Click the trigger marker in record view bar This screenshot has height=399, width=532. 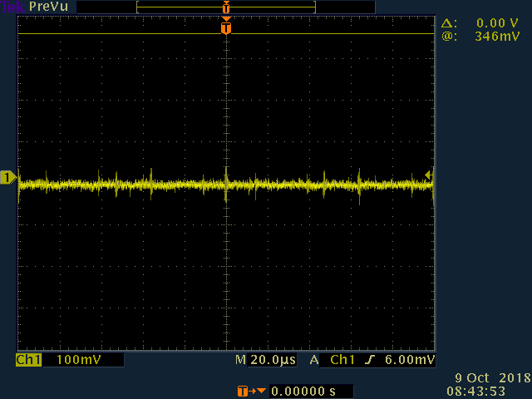coord(225,7)
